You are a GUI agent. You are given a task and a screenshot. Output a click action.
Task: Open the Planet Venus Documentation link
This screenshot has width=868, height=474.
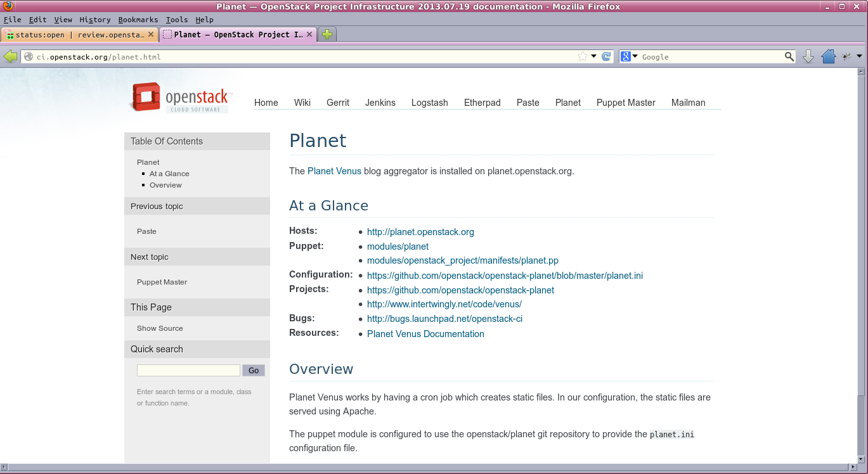pyautogui.click(x=425, y=334)
